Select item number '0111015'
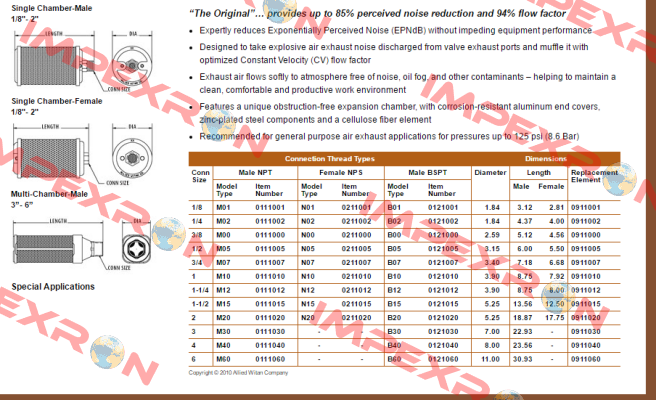656x400 pixels. tap(270, 304)
